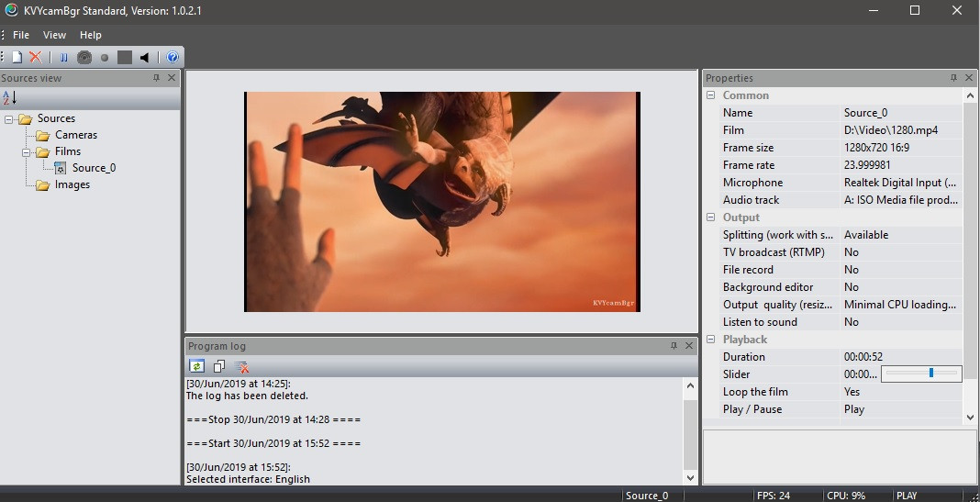
Task: Select the Images tree label
Action: [72, 184]
